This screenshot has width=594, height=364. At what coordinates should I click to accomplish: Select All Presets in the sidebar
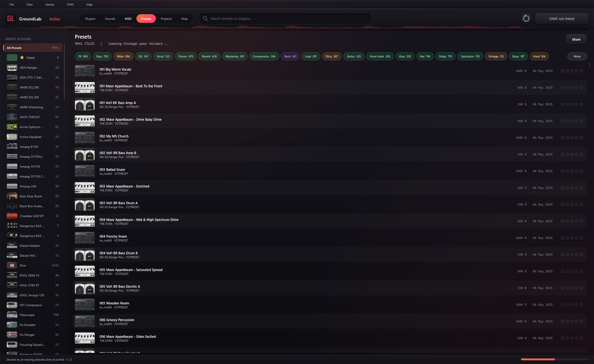32,48
